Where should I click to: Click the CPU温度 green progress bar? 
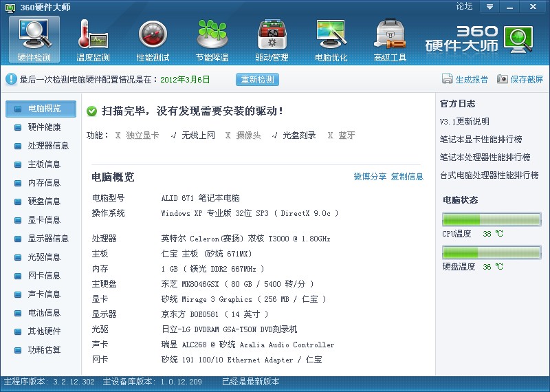pos(492,219)
